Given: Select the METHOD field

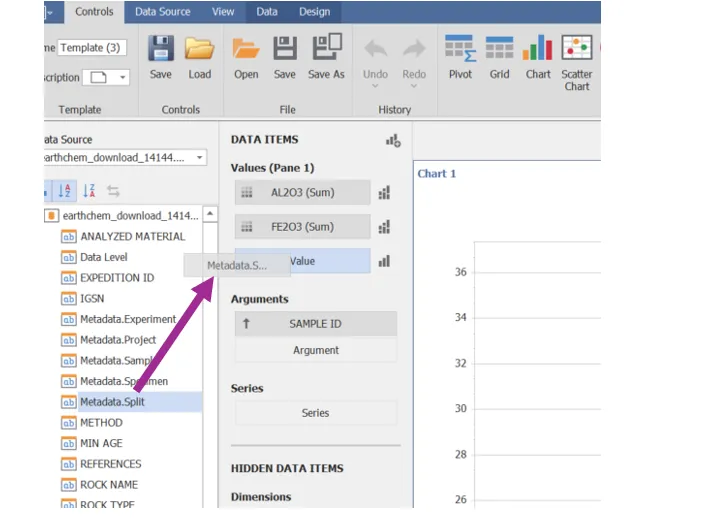Looking at the screenshot, I should [x=101, y=423].
